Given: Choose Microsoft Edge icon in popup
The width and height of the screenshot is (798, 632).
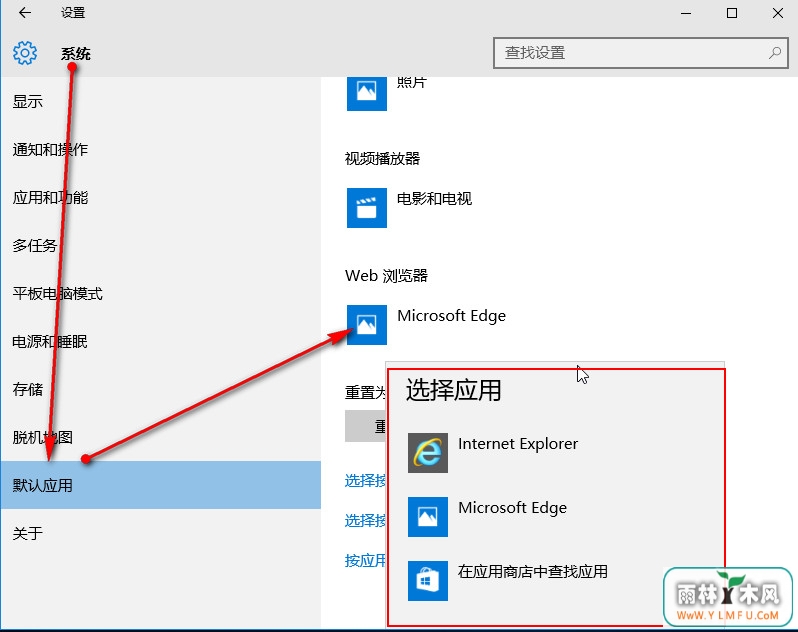Looking at the screenshot, I should (x=428, y=517).
